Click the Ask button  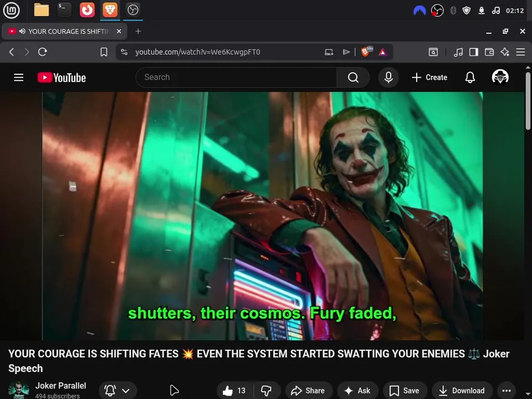pyautogui.click(x=357, y=391)
